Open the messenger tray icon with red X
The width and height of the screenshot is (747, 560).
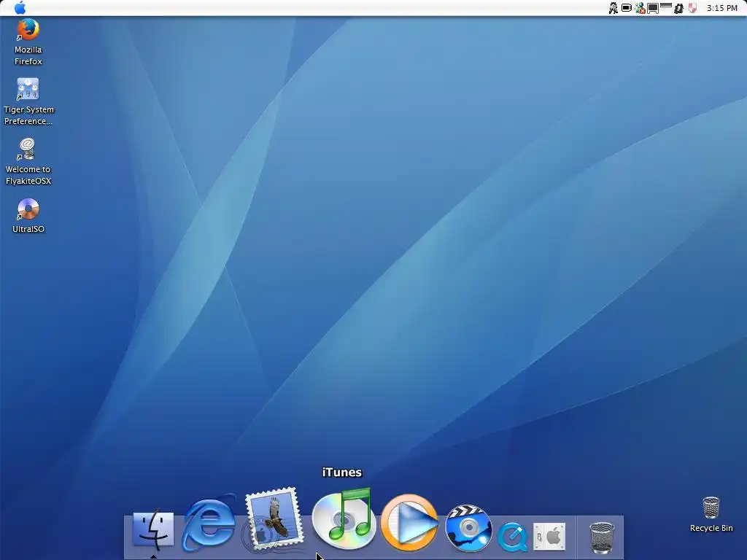click(640, 8)
